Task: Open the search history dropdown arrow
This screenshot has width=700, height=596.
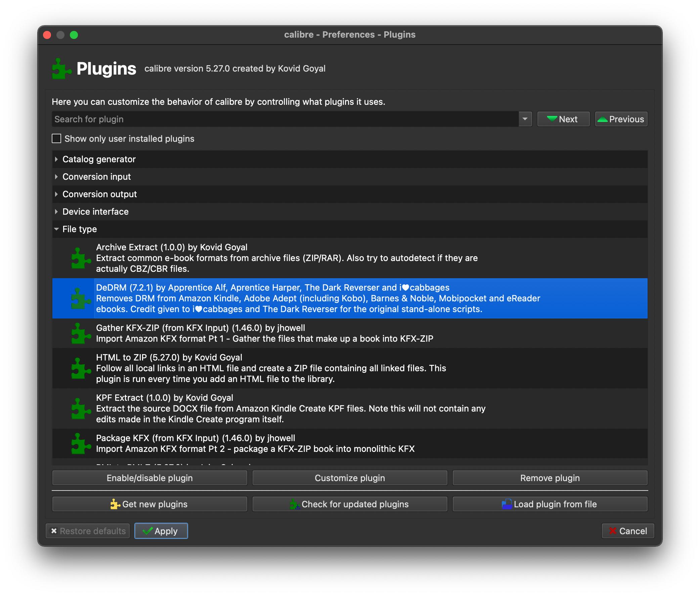Action: 525,119
